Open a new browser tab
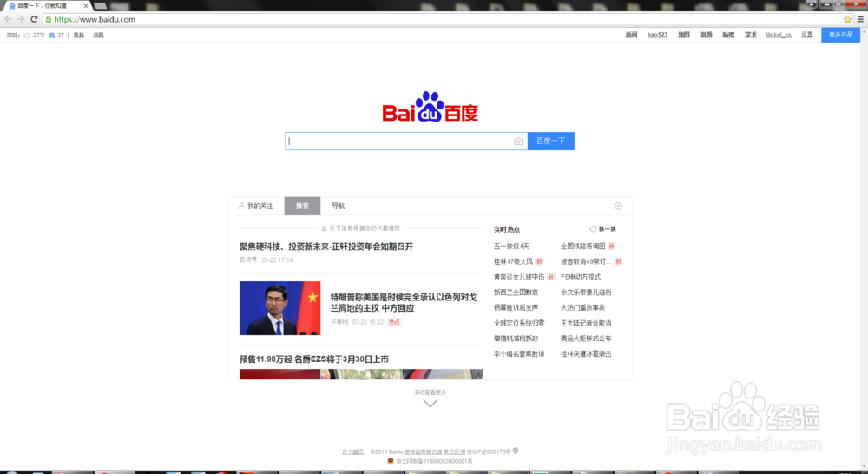Image resolution: width=868 pixels, height=474 pixels. [x=100, y=5]
